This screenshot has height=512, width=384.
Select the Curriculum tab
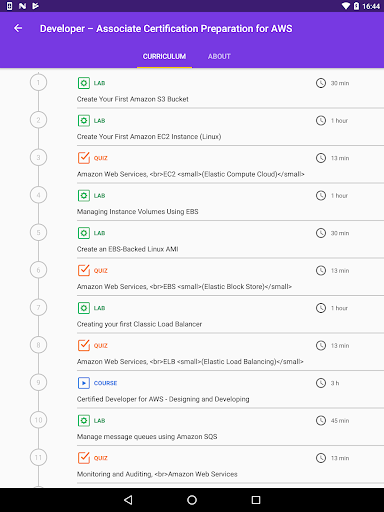[x=164, y=56]
